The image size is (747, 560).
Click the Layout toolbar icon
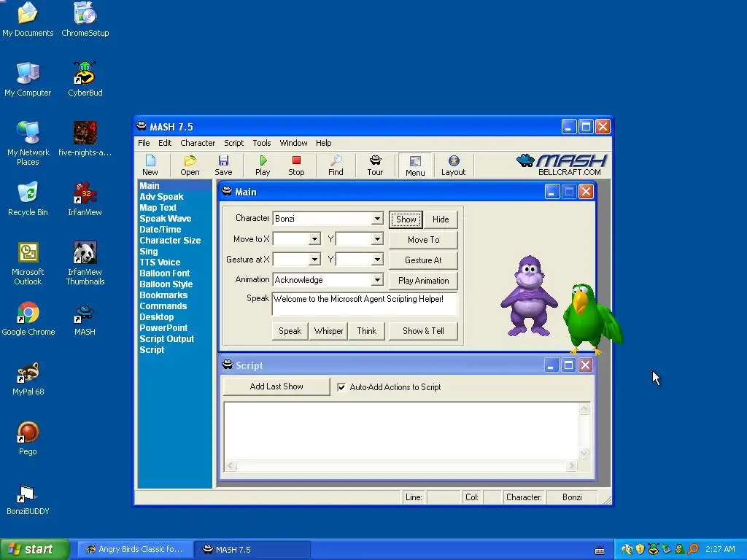tap(453, 166)
